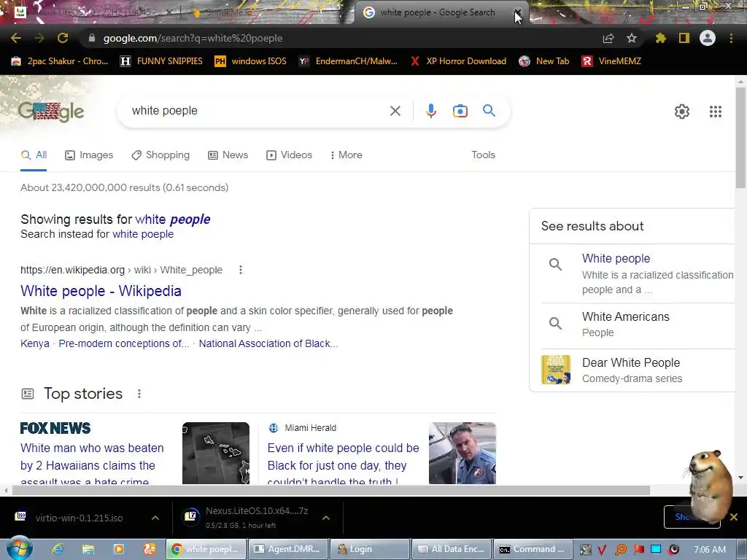Launch Internet Explorer from the taskbar
The width and height of the screenshot is (747, 560).
tap(58, 549)
